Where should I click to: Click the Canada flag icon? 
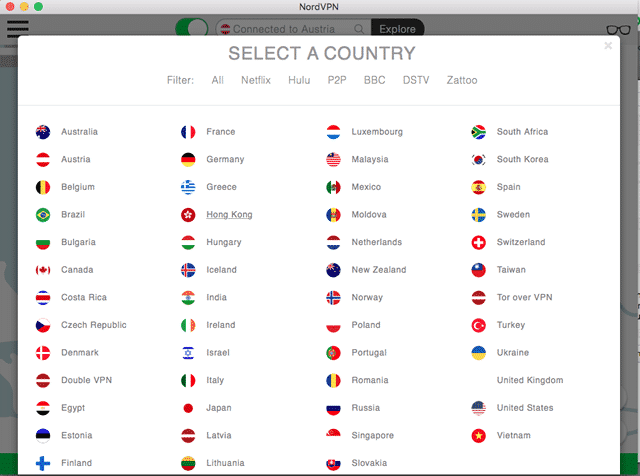coord(43,270)
